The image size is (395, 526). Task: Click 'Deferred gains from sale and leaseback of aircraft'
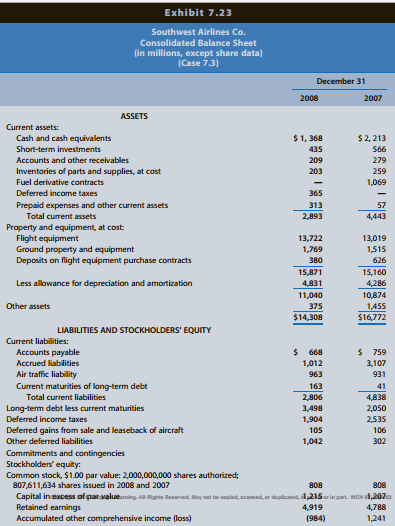click(95, 430)
